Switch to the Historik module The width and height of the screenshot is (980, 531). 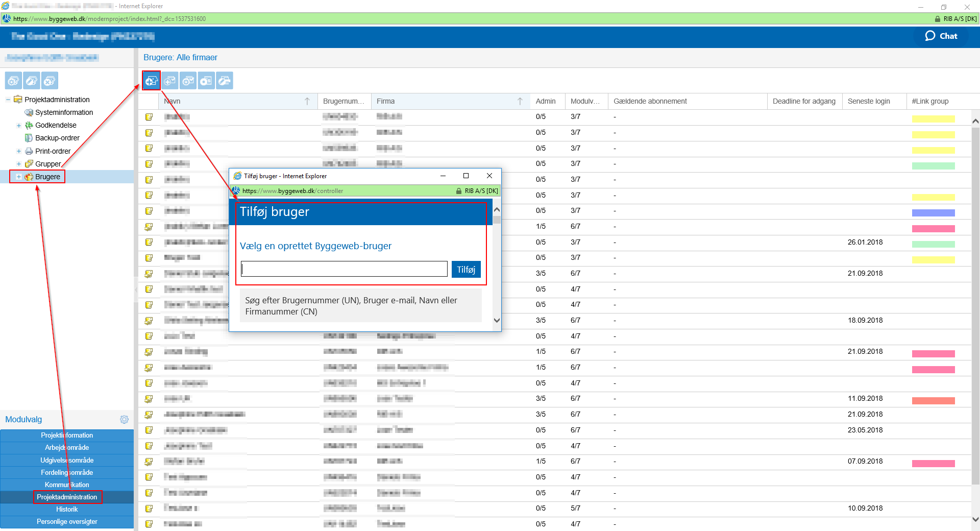point(67,509)
